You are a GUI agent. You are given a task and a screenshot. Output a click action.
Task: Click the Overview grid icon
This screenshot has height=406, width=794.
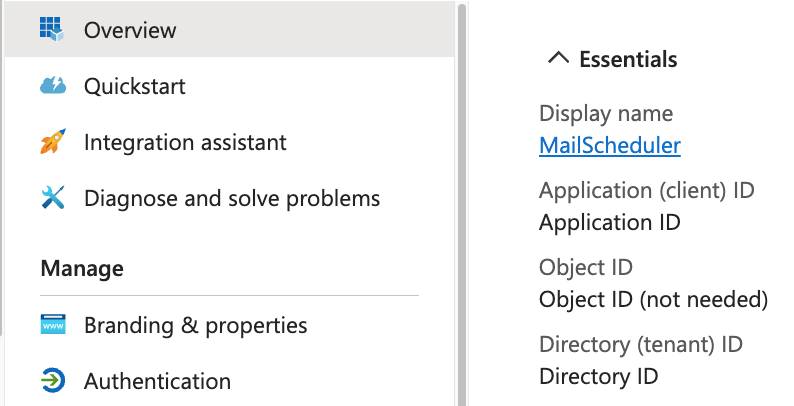point(52,30)
